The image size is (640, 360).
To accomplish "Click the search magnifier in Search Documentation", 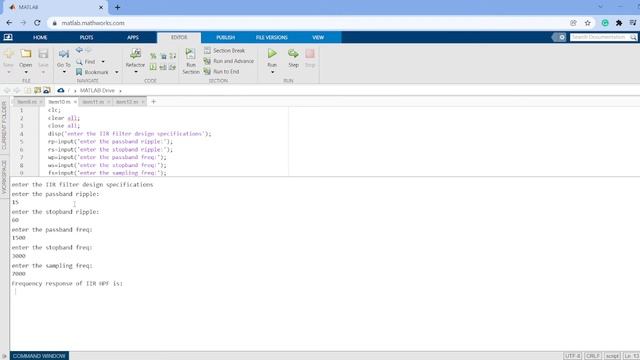I will (633, 37).
